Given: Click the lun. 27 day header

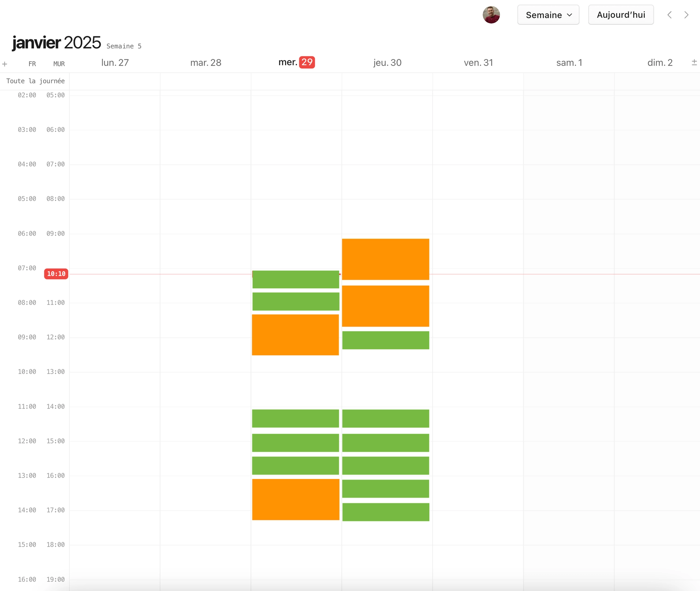Looking at the screenshot, I should click(115, 63).
